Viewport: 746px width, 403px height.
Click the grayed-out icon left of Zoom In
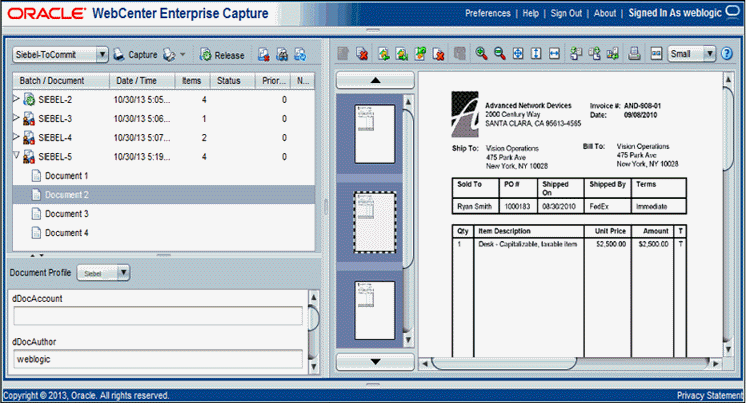pos(459,53)
